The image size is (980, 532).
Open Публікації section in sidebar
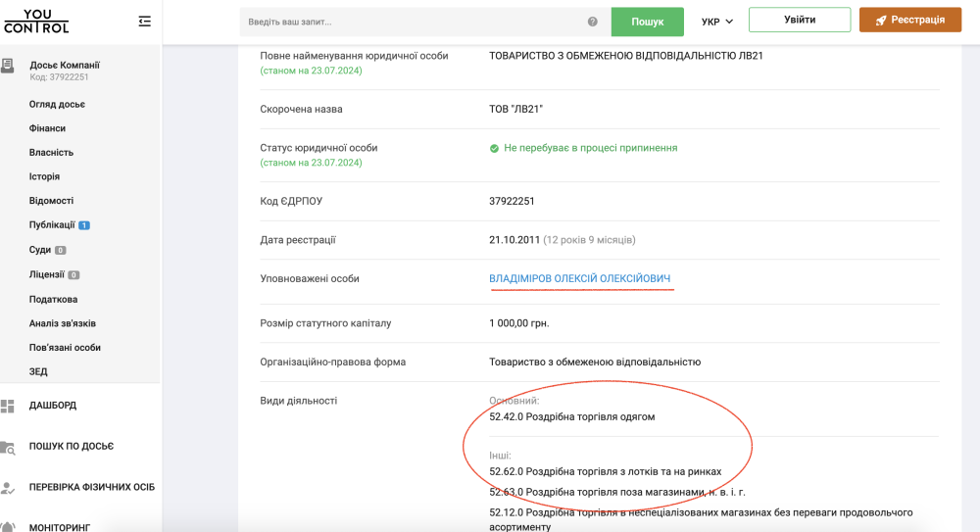52,225
